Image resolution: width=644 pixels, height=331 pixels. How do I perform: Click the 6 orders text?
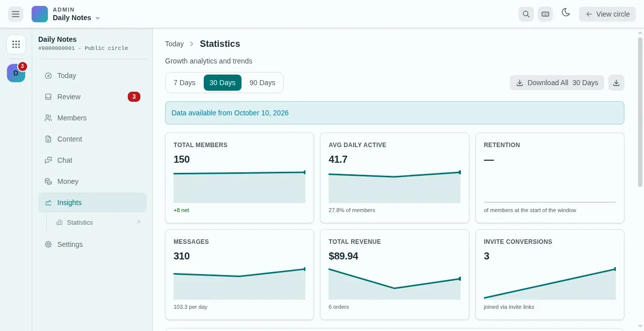click(x=339, y=307)
